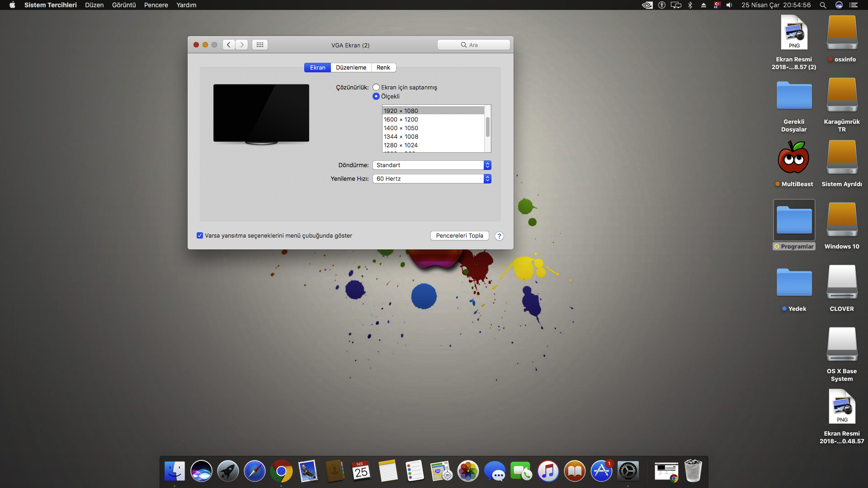Toggle 'Varsa yansıtma seçeneklerini' checkbox
The width and height of the screenshot is (868, 488).
[x=200, y=235]
